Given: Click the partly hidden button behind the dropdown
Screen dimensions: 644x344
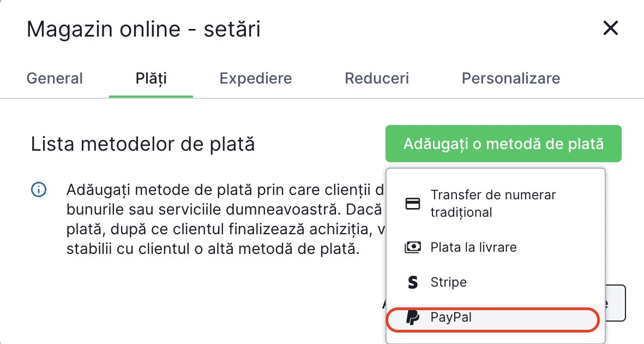Looking at the screenshot, I should [x=616, y=303].
